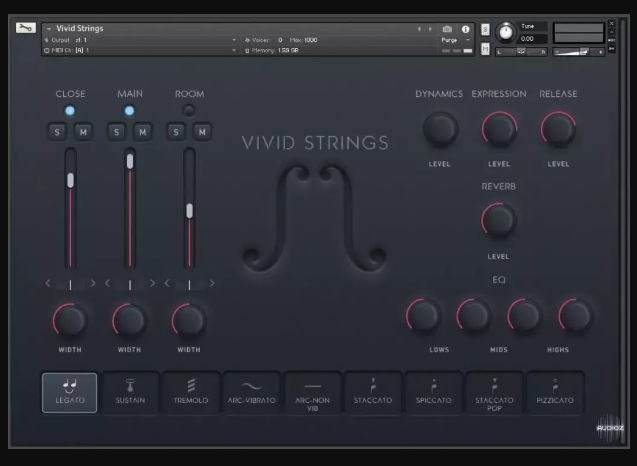Click the Memory 1.53 GB readout
The height and width of the screenshot is (466, 637).
(288, 50)
